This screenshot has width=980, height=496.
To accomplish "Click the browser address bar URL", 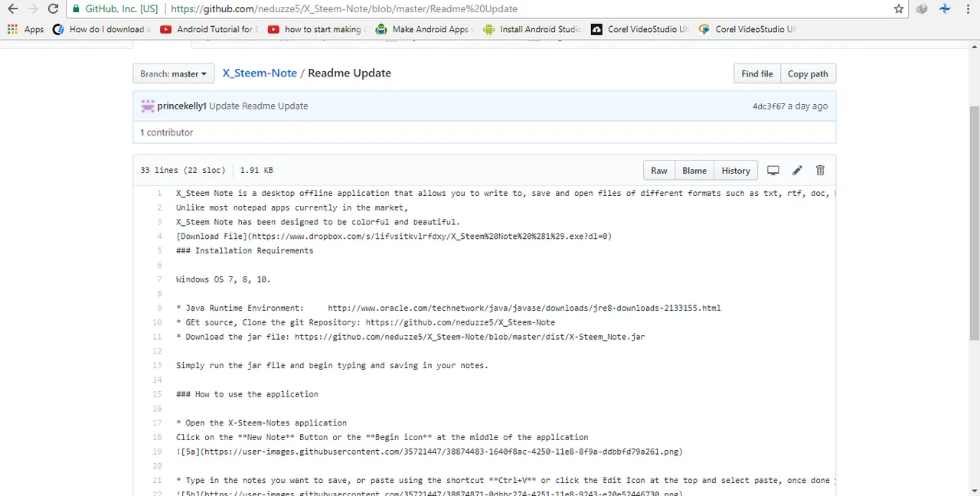I will pos(344,9).
